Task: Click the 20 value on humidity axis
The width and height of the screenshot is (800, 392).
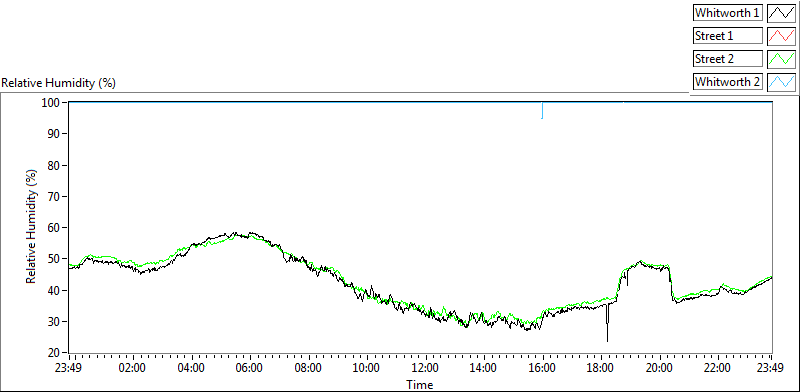Action: tap(54, 353)
